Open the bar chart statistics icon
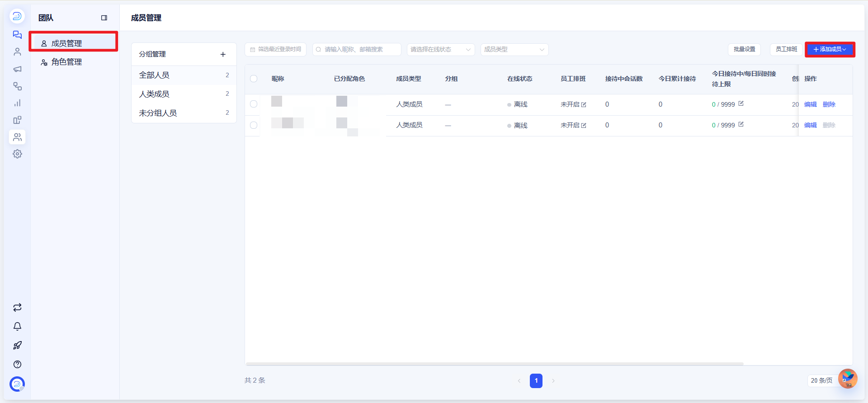Image resolution: width=868 pixels, height=403 pixels. tap(17, 103)
